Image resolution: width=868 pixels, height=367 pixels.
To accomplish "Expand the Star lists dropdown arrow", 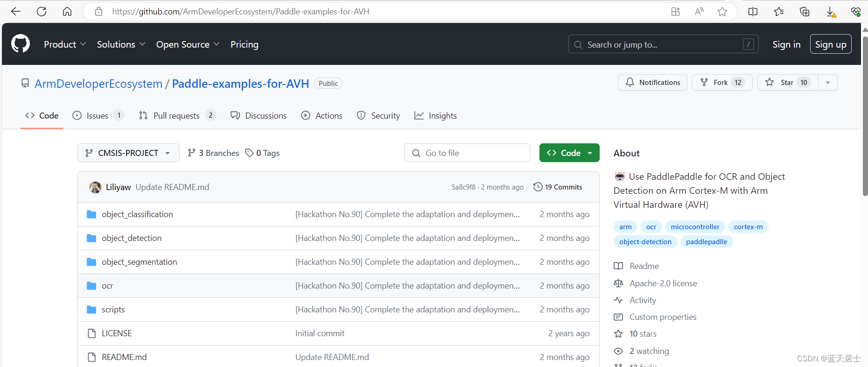I will tap(828, 83).
